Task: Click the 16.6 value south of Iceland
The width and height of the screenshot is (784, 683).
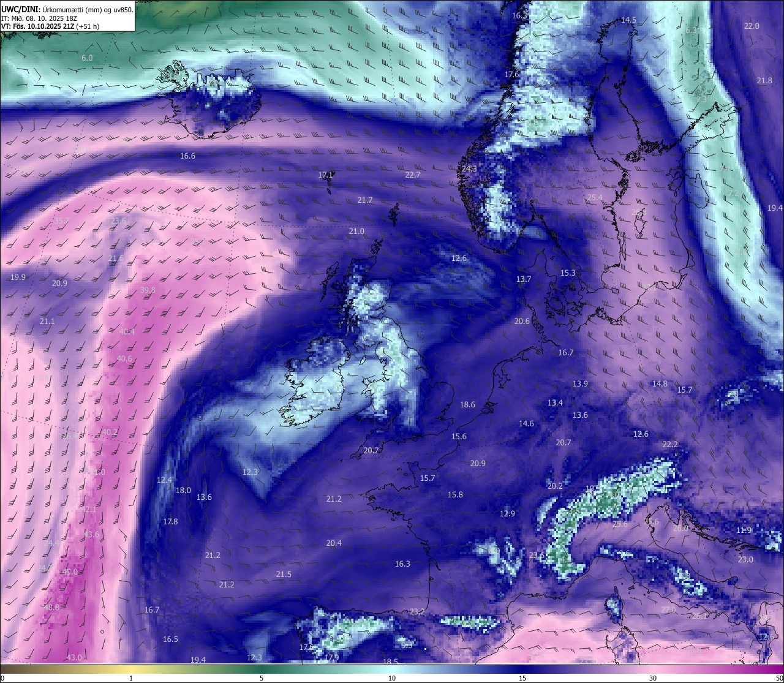Action: coord(187,156)
